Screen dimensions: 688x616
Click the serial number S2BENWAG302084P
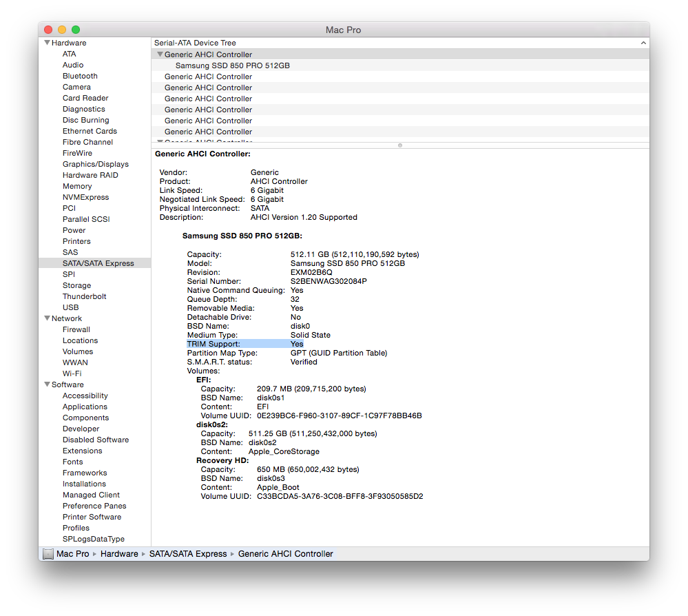329,281
